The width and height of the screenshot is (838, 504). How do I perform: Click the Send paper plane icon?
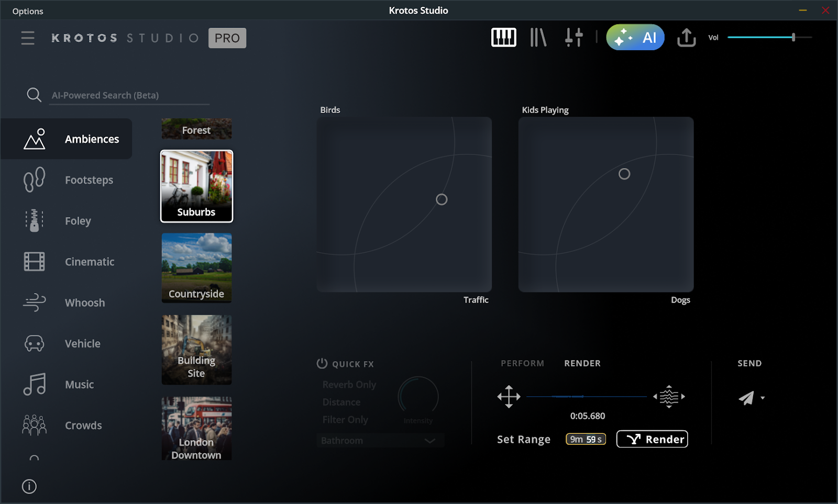(746, 398)
